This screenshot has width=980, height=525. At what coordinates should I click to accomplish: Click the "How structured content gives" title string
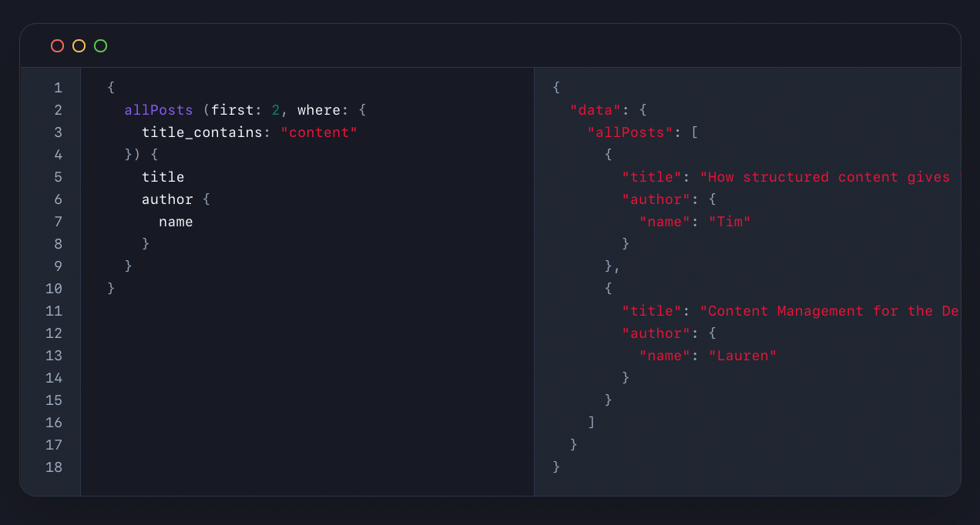(x=828, y=177)
